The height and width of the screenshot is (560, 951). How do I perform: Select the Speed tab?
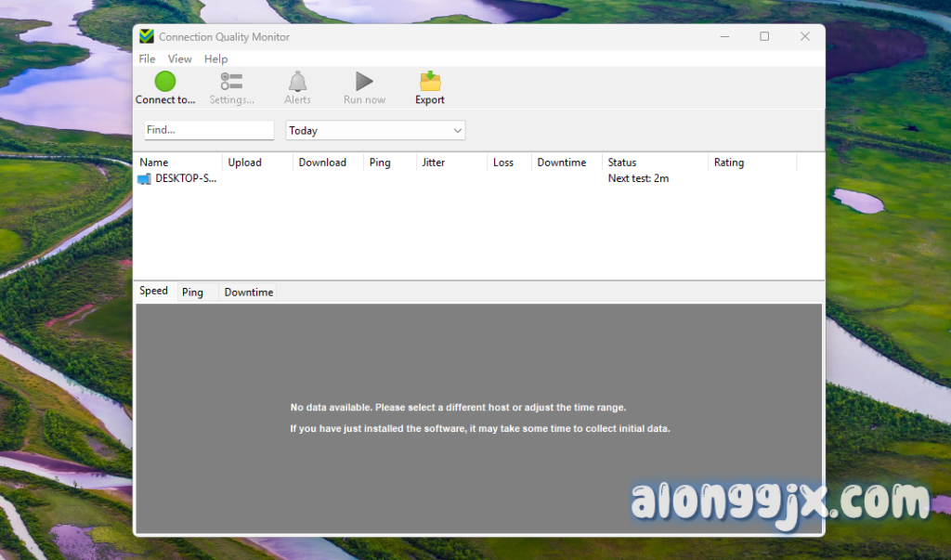coord(153,292)
